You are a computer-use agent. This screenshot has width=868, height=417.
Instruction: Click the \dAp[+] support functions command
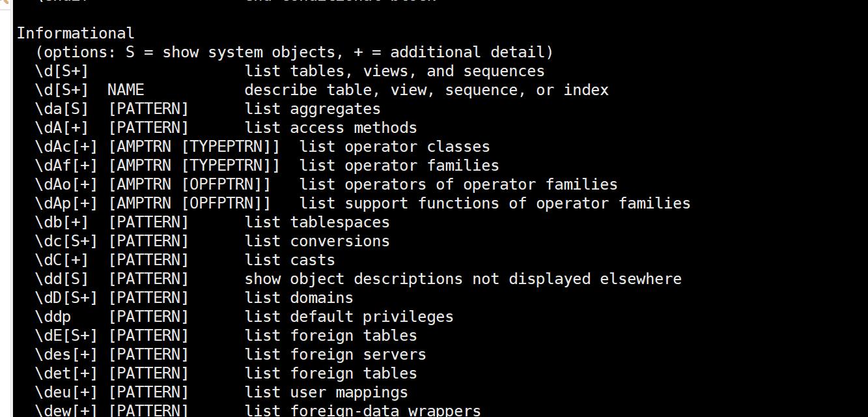363,203
